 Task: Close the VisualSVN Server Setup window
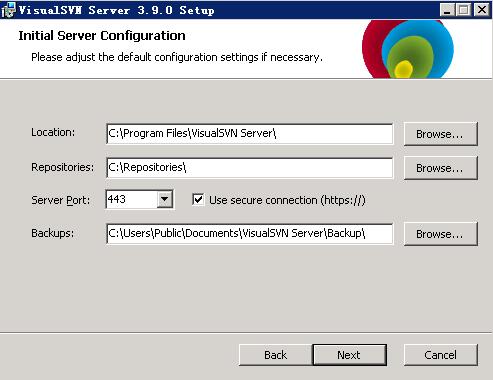tap(482, 10)
